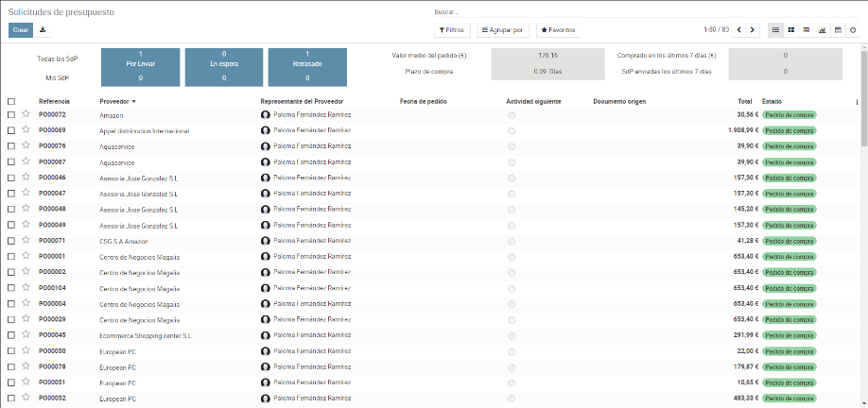Switch to calendar view
This screenshot has height=408, width=868.
click(x=837, y=30)
